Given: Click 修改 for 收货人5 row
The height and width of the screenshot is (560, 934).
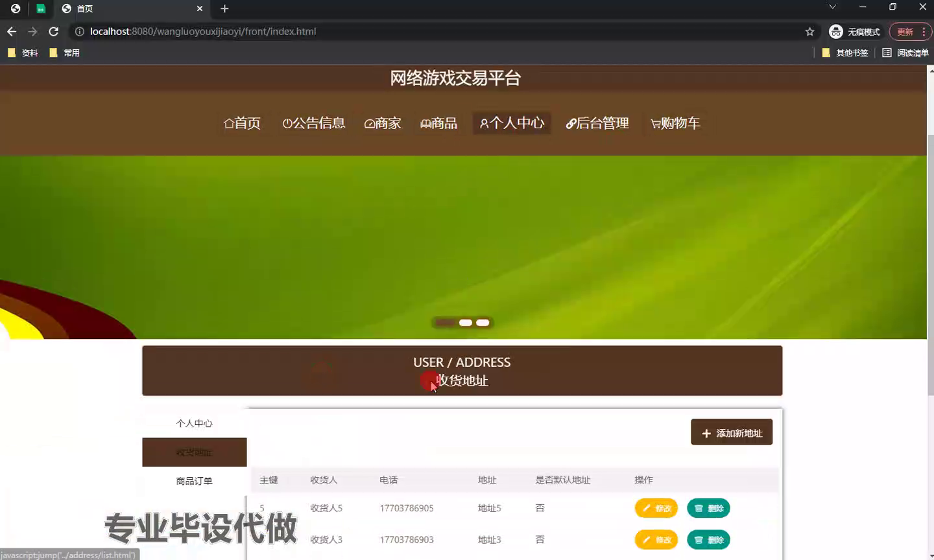Looking at the screenshot, I should [x=656, y=508].
